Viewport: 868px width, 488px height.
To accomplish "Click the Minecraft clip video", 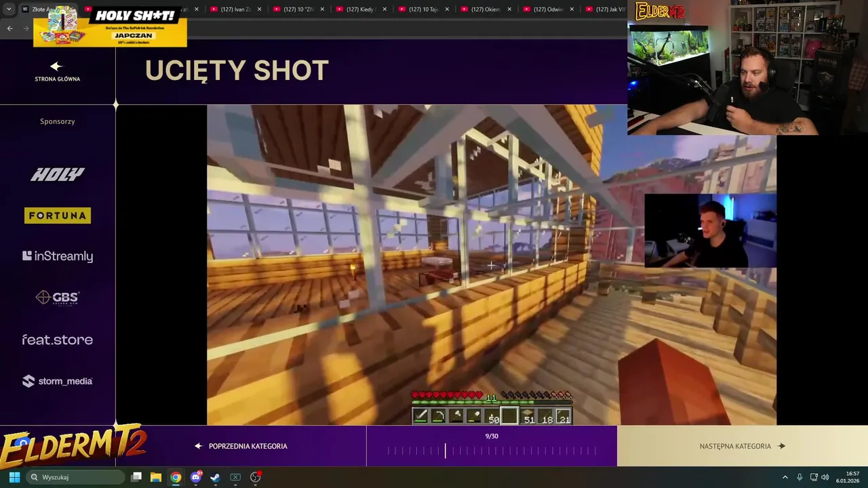I will [492, 265].
